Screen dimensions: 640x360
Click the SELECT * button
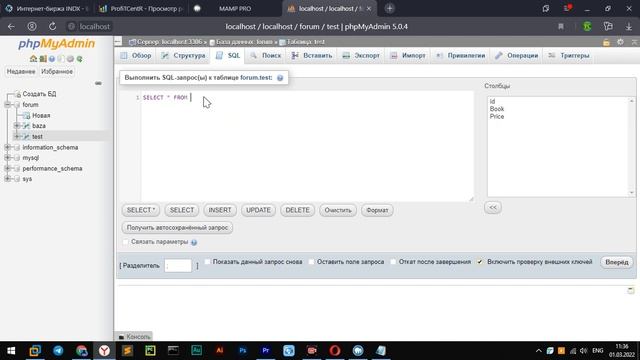coord(141,210)
